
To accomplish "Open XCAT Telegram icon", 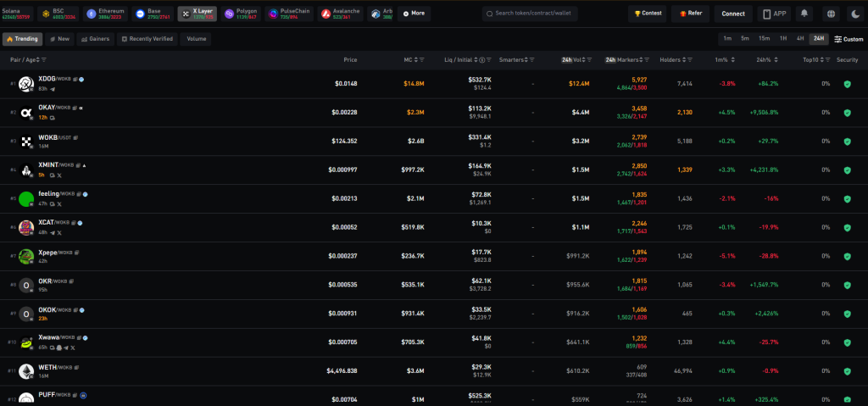I will [53, 233].
